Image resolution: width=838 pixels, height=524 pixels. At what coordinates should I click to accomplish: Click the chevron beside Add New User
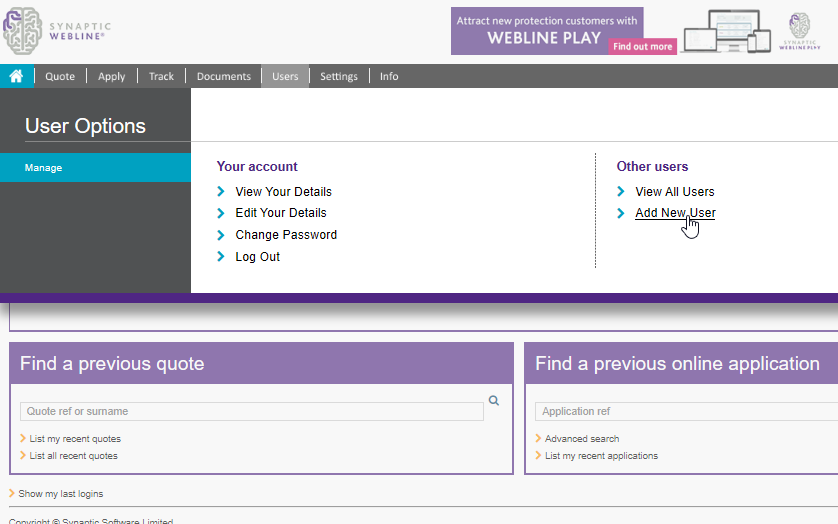point(620,213)
